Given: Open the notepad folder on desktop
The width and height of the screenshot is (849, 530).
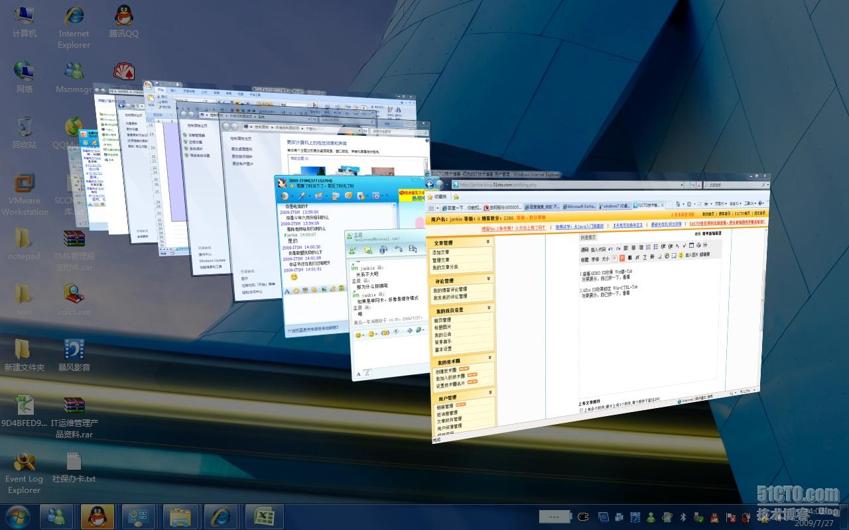Looking at the screenshot, I should [x=24, y=244].
